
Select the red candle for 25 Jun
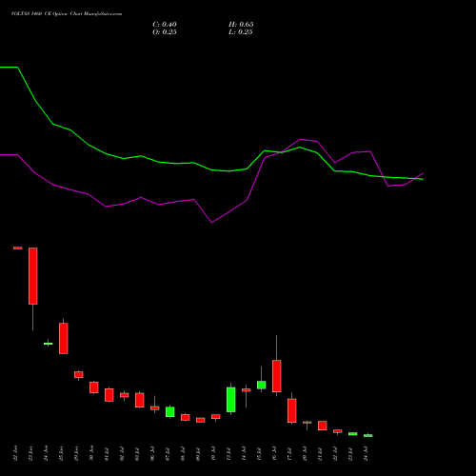[64, 338]
